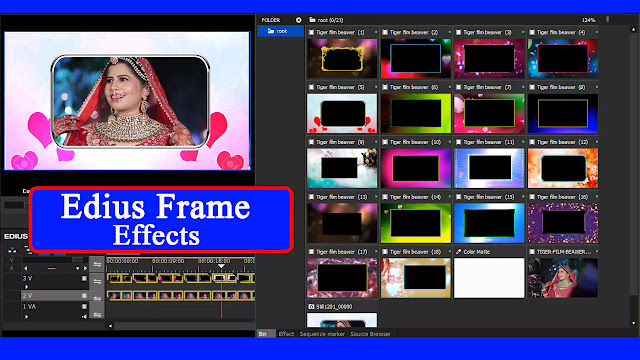Click the timeline scale increase right arrow
This screenshot has height=360, width=640.
click(85, 269)
